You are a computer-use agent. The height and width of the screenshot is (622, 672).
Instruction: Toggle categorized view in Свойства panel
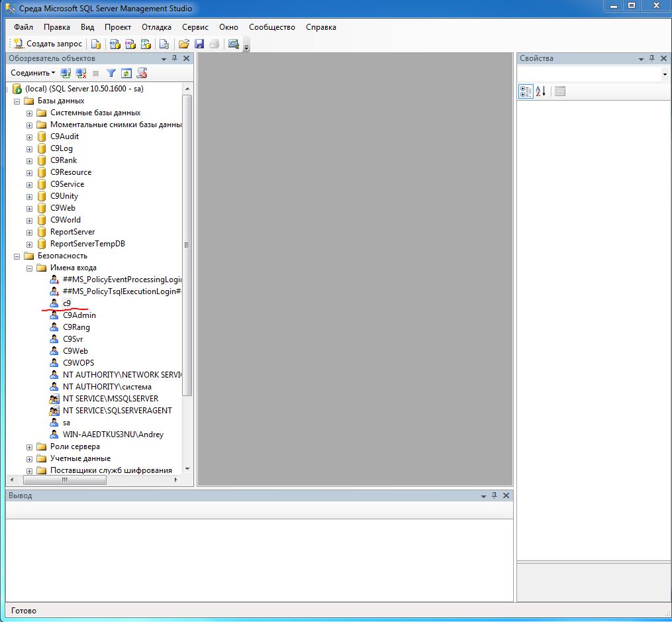[x=526, y=91]
